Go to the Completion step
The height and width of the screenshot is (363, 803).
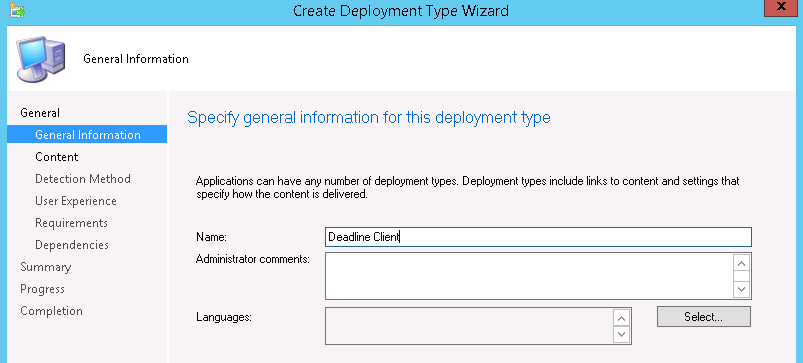[51, 311]
